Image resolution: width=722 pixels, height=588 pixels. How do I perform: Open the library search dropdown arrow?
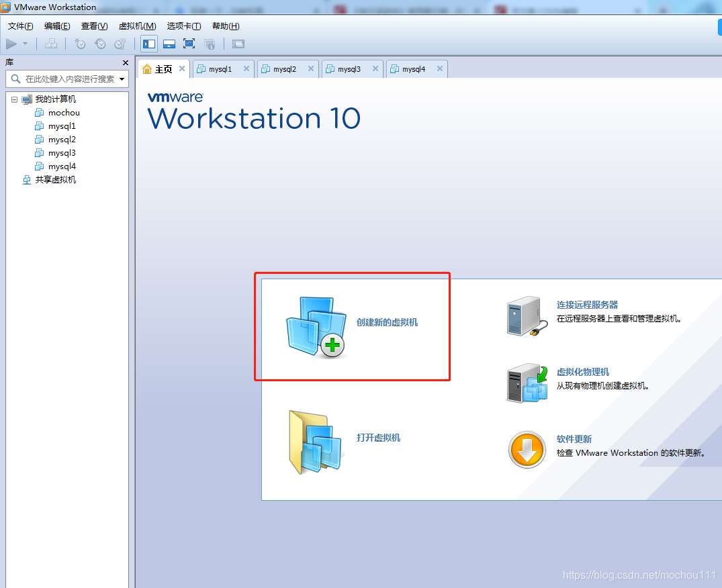coord(122,79)
